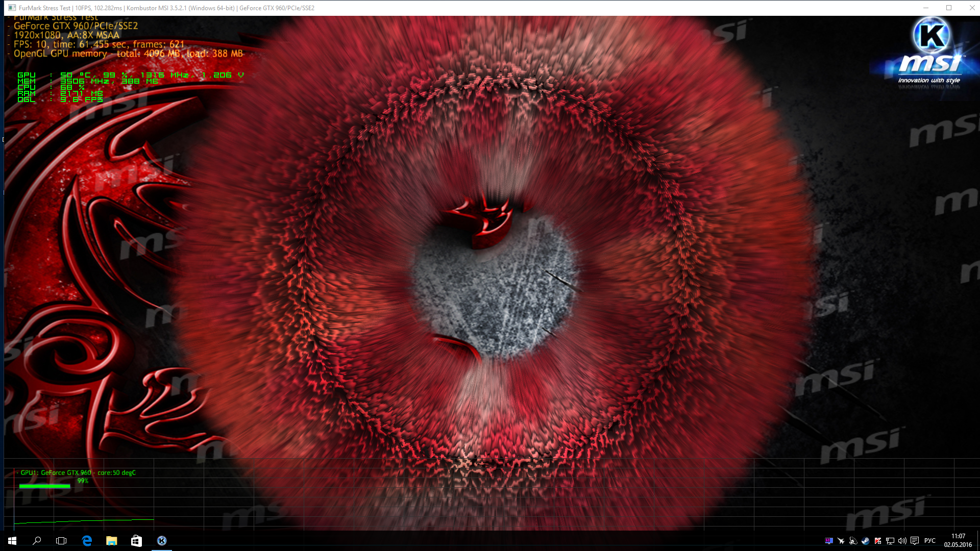Open File Explorer from the taskbar
This screenshot has width=980, height=551.
coord(111,541)
